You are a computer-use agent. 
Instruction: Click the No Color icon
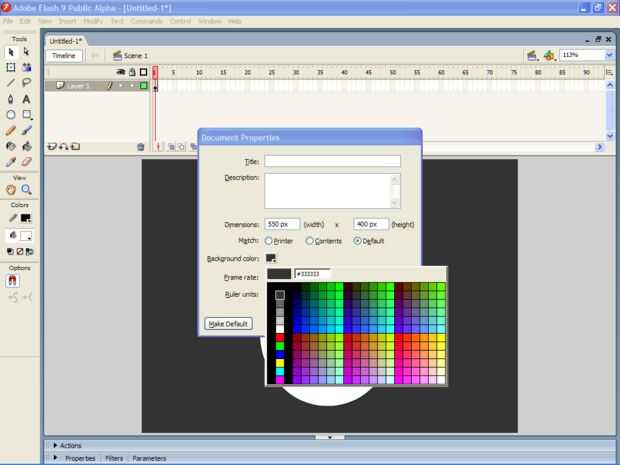(20, 251)
